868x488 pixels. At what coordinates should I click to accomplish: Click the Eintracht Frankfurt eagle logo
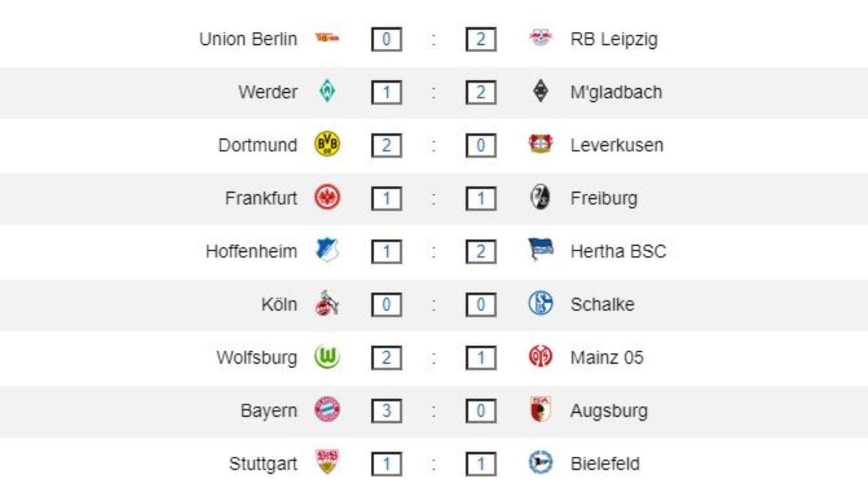327,198
